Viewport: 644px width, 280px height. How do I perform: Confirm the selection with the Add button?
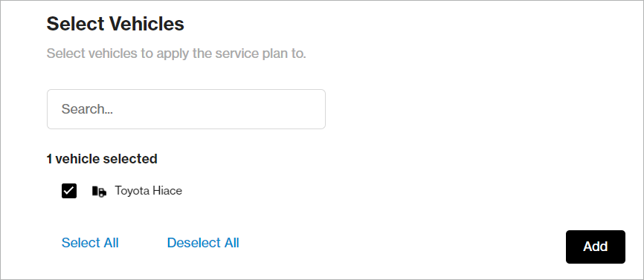(x=596, y=247)
